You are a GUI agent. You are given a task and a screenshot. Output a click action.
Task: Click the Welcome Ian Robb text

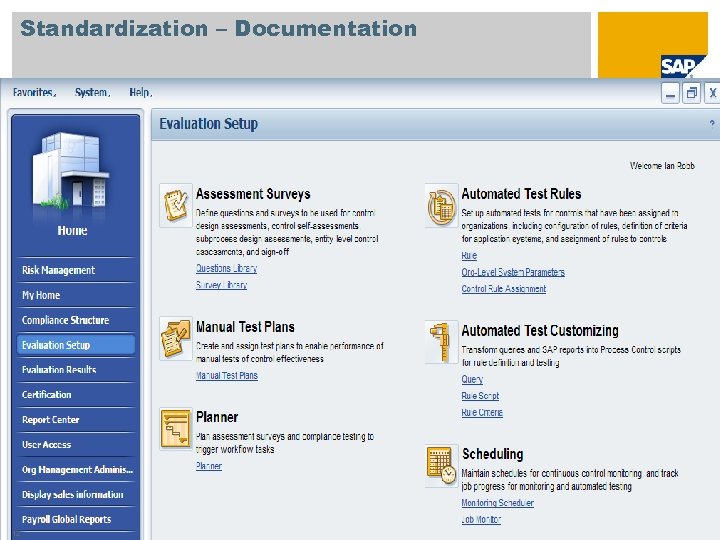[662, 166]
